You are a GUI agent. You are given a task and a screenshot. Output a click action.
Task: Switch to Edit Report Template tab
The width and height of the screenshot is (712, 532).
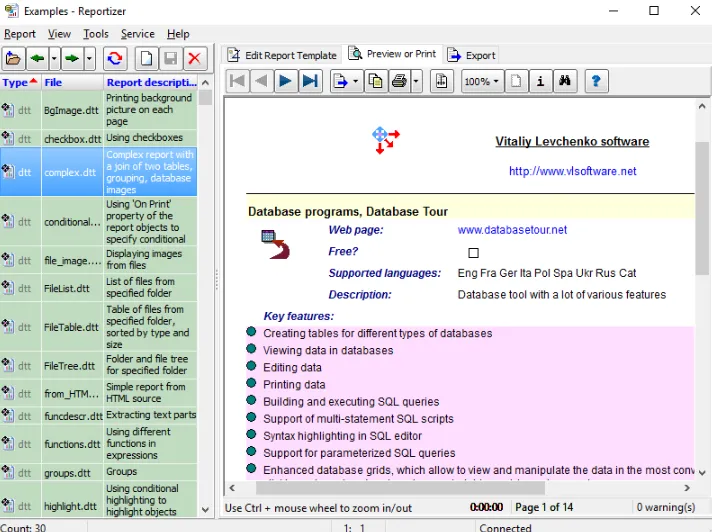(282, 55)
